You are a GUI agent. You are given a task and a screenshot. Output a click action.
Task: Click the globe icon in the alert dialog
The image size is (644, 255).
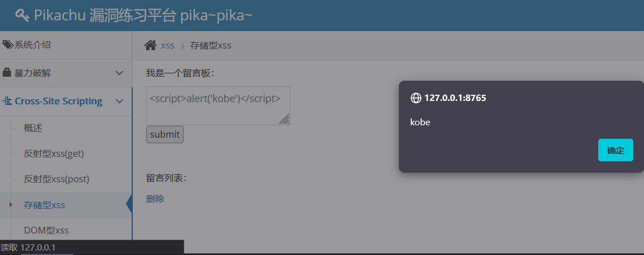pyautogui.click(x=416, y=98)
